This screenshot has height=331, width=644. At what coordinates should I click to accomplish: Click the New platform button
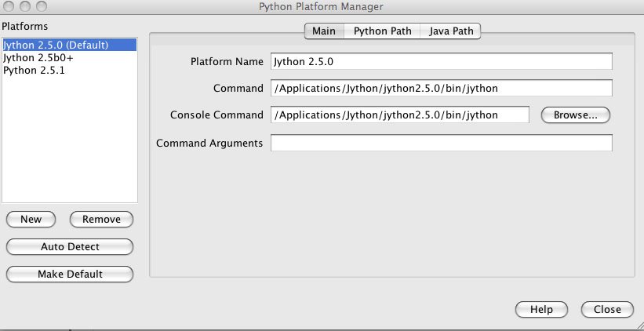tap(31, 220)
